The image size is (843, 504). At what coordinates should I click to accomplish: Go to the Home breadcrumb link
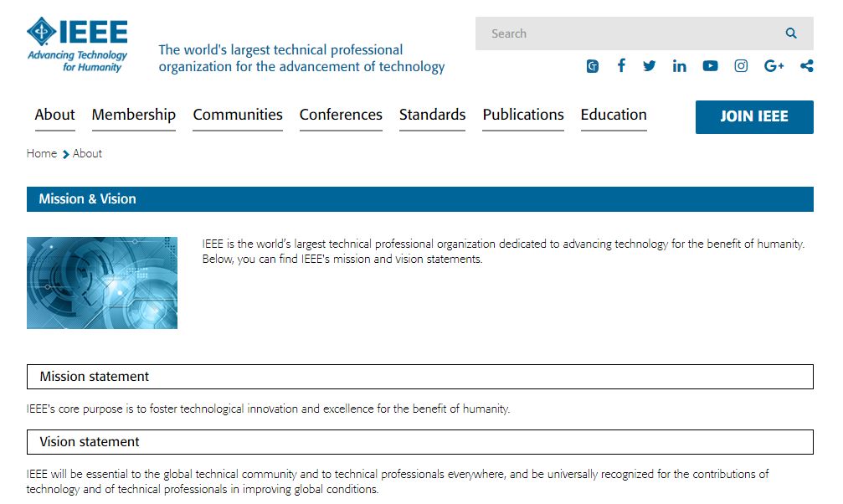41,153
